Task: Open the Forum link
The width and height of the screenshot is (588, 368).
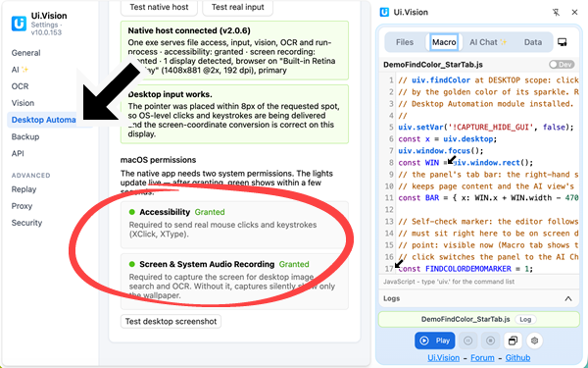Action: (x=482, y=358)
